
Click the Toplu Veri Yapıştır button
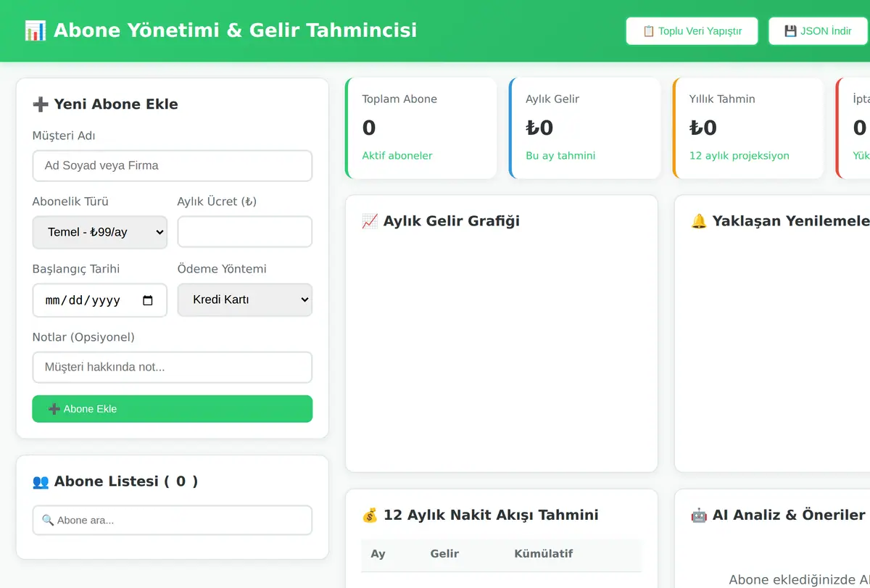[x=692, y=31]
